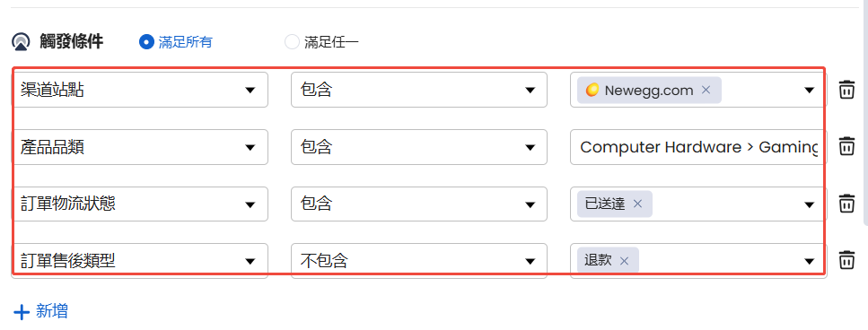Click the vertical scrollbar on the right
Viewport: 868px width, 330px height.
click(865, 112)
